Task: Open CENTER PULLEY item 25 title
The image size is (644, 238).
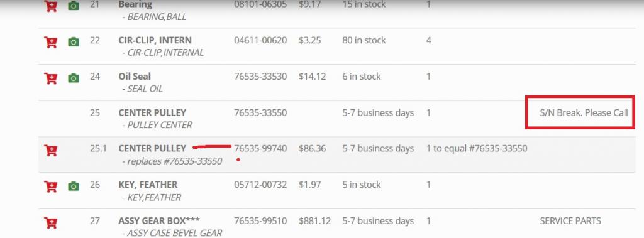Action: click(152, 112)
